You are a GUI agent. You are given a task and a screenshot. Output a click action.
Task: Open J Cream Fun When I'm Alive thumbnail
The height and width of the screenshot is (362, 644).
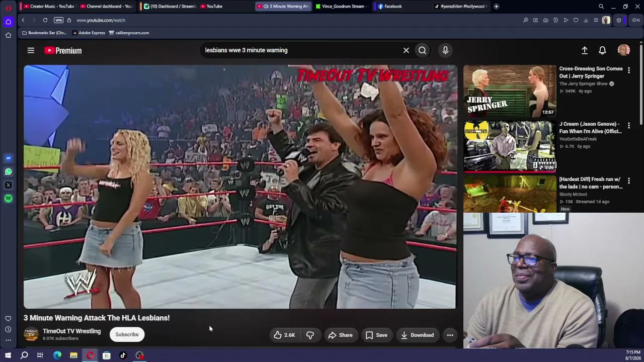pos(510,146)
